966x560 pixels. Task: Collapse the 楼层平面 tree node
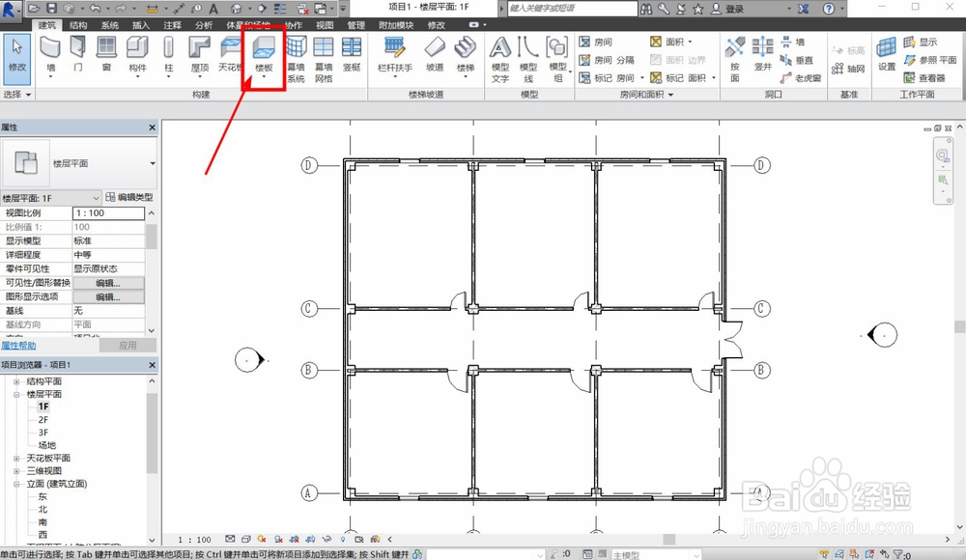click(x=16, y=394)
